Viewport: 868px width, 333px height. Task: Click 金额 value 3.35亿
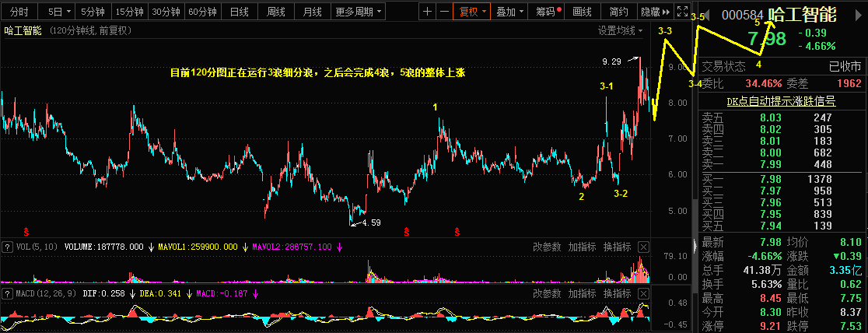point(846,271)
